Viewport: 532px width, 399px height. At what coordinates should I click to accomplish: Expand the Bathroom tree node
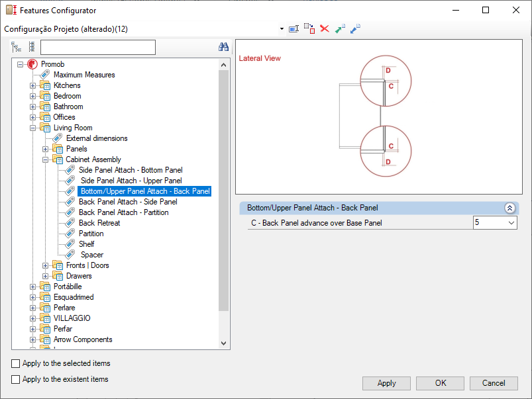33,107
